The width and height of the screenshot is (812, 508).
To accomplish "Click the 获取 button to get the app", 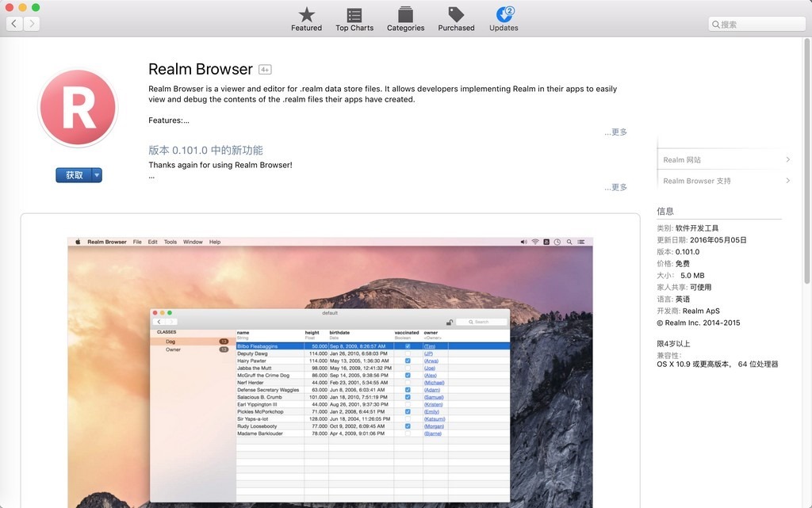I will point(74,175).
